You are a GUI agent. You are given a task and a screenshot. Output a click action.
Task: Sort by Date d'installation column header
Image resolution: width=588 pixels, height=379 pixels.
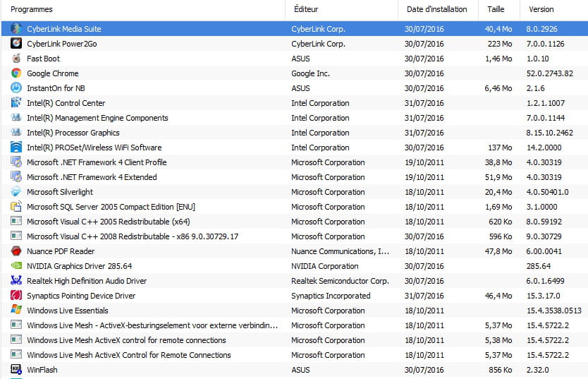437,9
